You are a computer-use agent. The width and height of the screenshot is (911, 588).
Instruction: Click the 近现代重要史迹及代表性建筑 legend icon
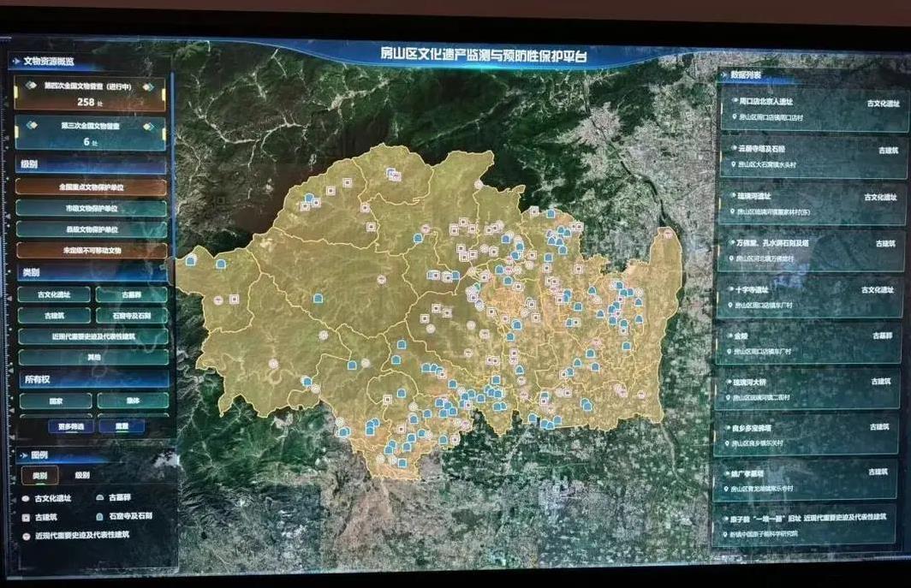click(26, 535)
